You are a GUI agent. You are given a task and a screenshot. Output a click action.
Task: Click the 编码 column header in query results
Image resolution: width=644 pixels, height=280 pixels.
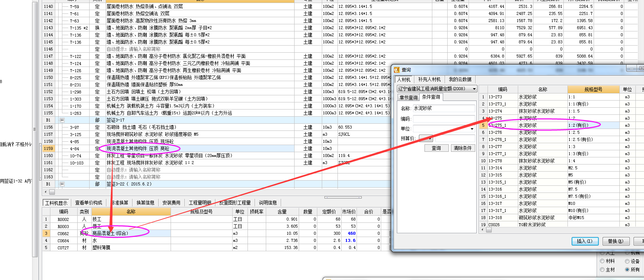pyautogui.click(x=503, y=89)
